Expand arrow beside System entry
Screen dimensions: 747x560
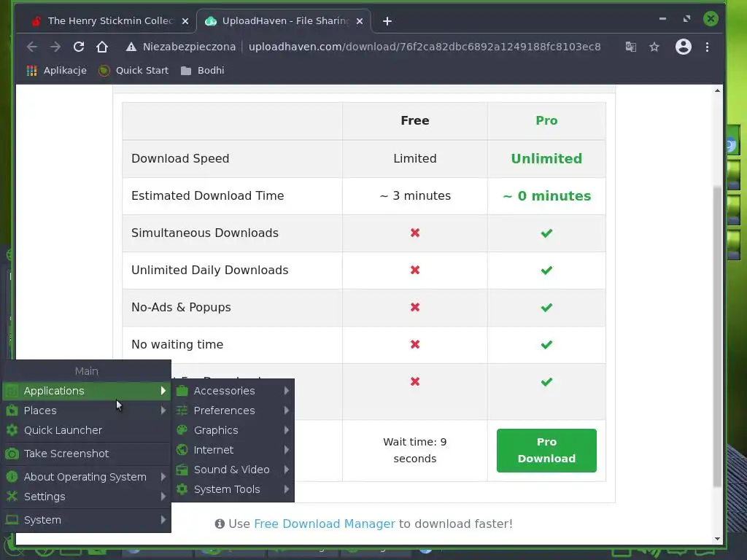[x=163, y=519]
